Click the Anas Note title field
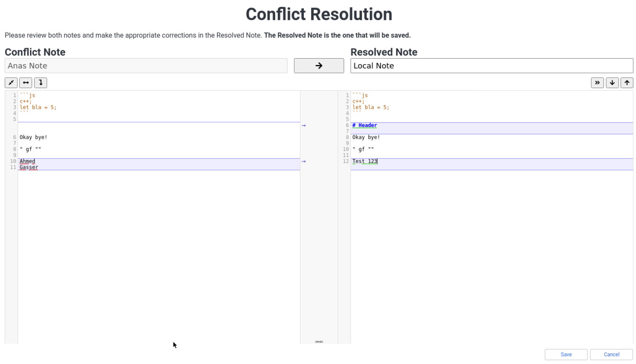Image resolution: width=636 pixels, height=364 pixels. coord(146,66)
